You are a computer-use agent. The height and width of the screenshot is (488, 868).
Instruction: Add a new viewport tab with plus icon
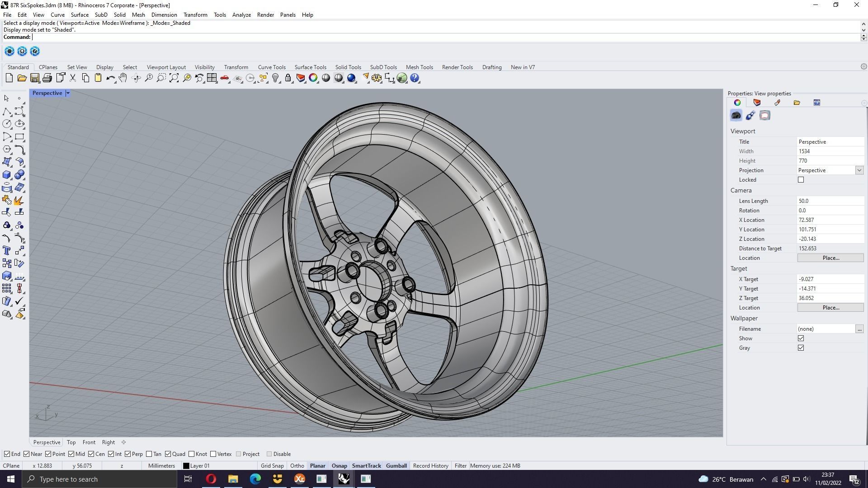[123, 442]
